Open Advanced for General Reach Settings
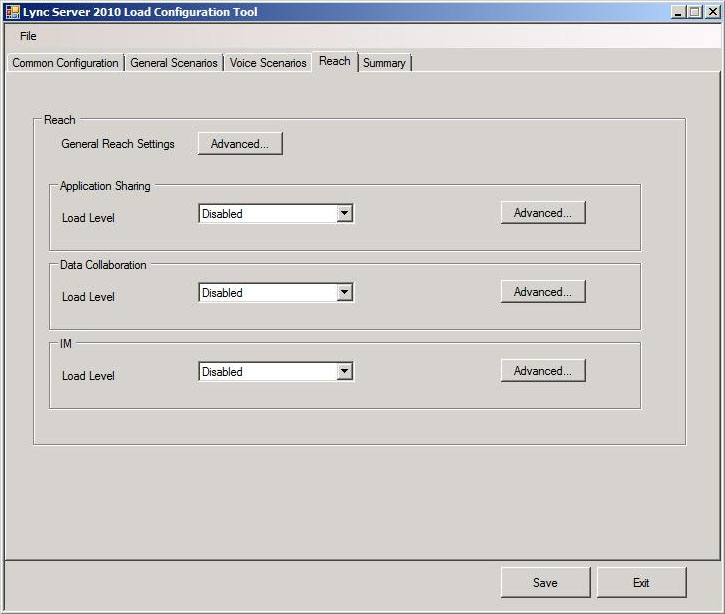This screenshot has height=614, width=725. point(240,144)
